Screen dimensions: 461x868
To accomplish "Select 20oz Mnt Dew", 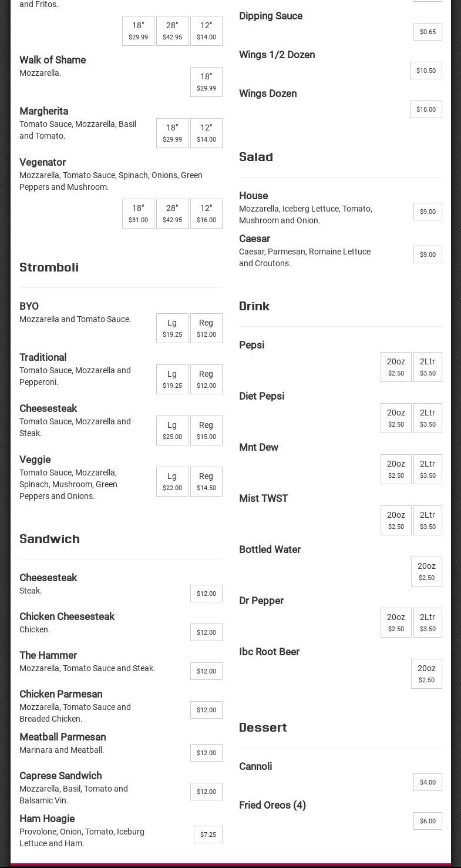I will (396, 469).
